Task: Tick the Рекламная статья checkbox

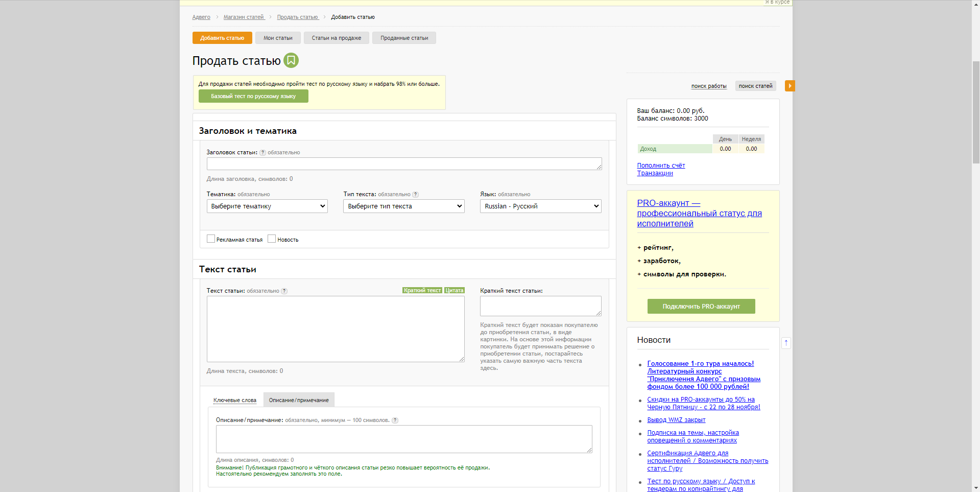Action: click(x=210, y=239)
